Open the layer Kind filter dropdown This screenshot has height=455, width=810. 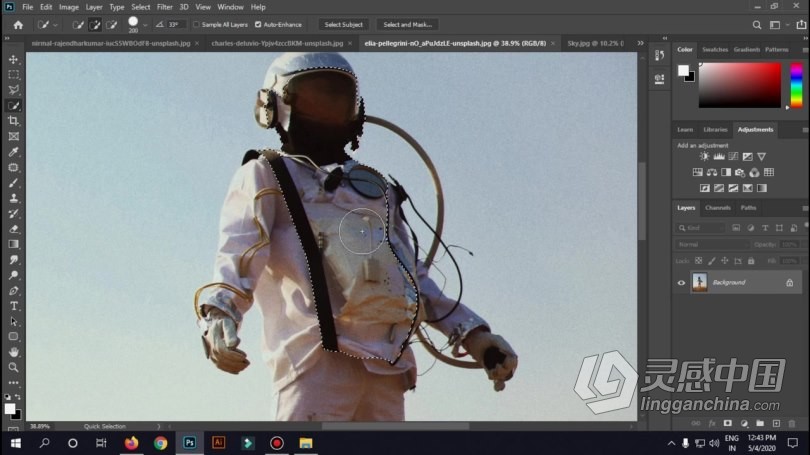pyautogui.click(x=700, y=228)
